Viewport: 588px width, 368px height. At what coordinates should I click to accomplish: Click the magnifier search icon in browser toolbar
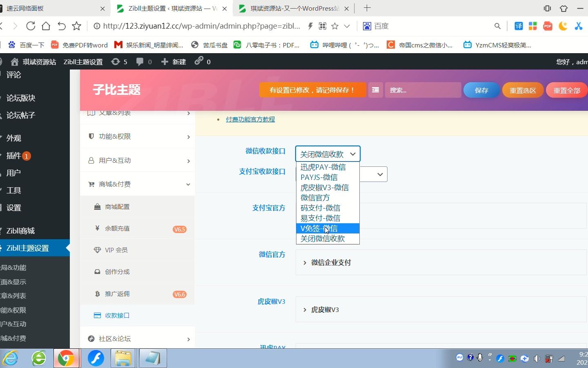point(497,26)
